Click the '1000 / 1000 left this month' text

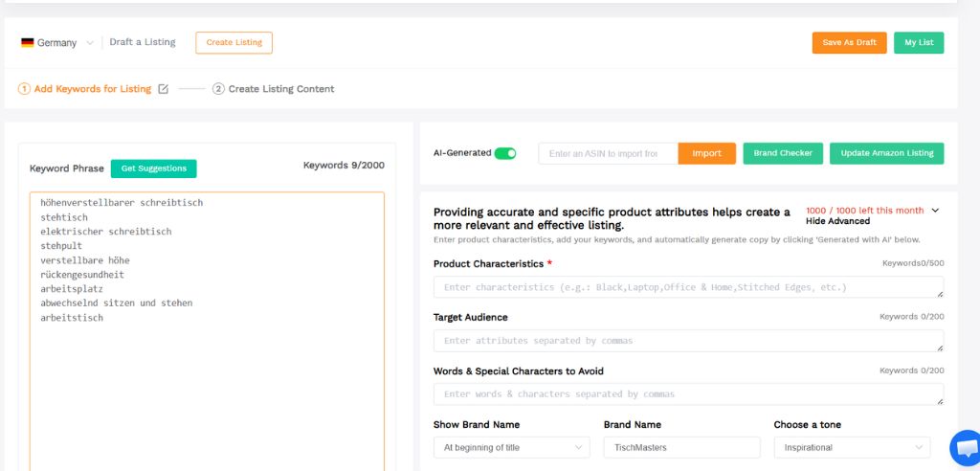[x=864, y=211]
